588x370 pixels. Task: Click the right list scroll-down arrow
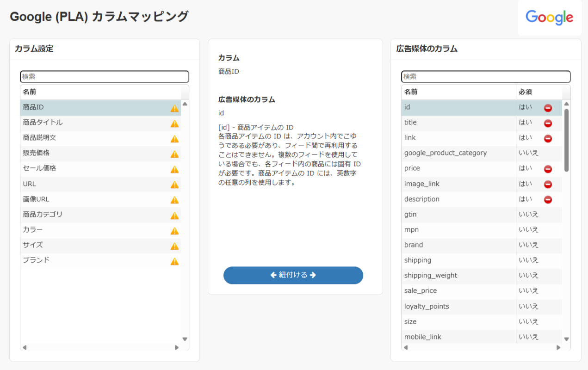(566, 339)
